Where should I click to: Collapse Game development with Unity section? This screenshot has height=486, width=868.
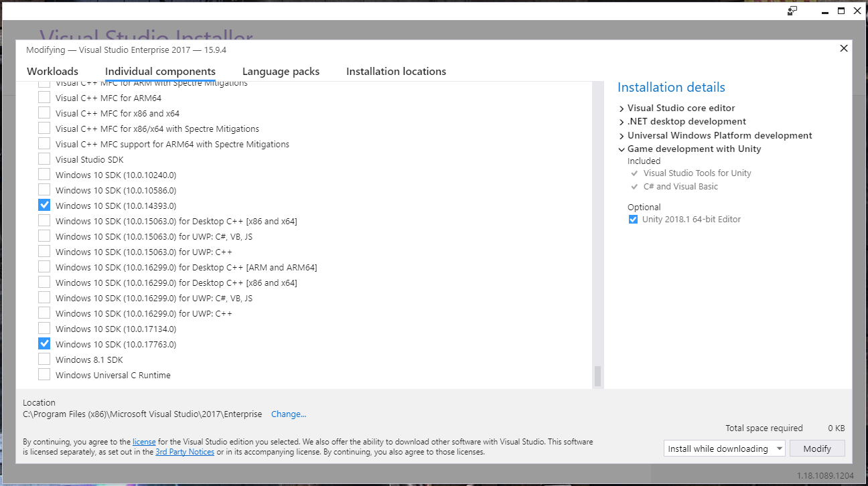(622, 149)
